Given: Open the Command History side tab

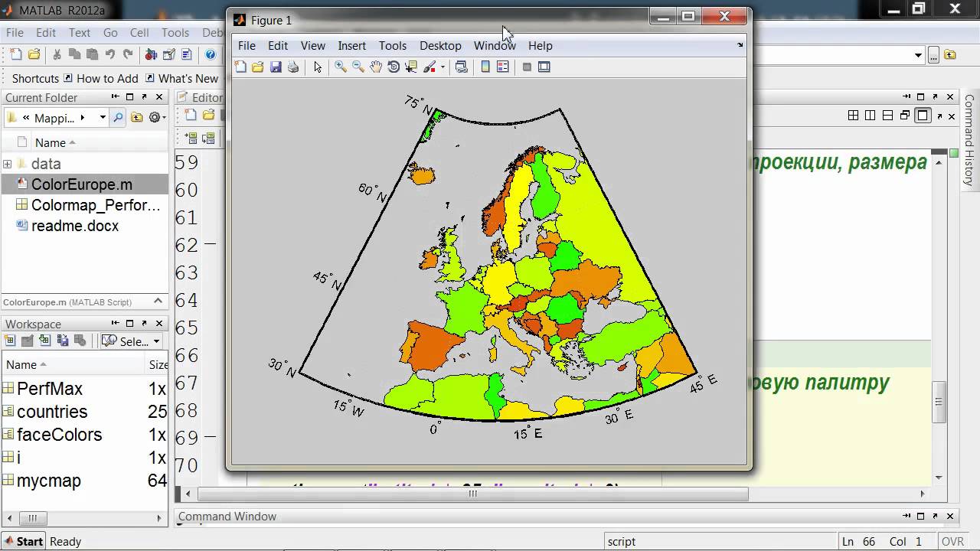Looking at the screenshot, I should 969,140.
